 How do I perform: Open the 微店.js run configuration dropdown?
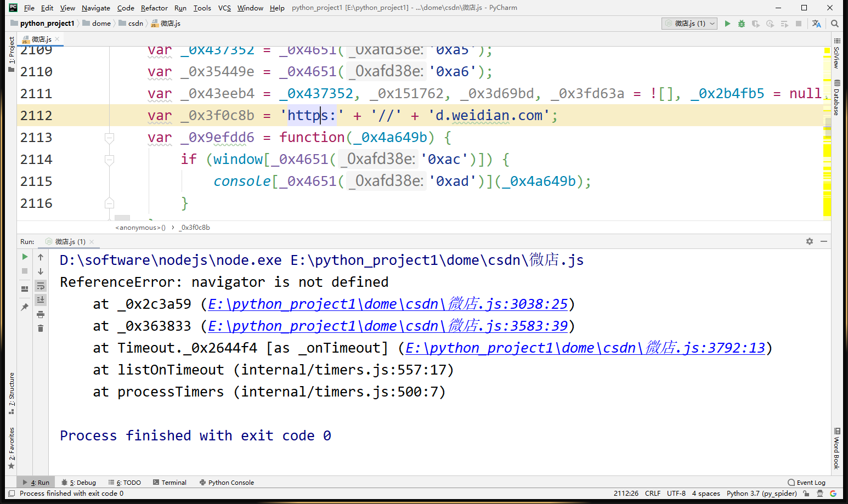[690, 24]
